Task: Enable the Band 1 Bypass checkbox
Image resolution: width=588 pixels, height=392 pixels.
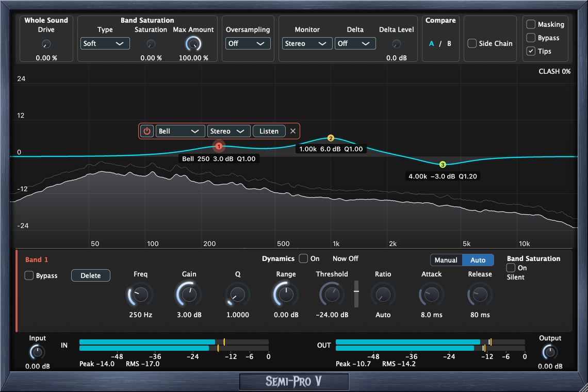Action: pyautogui.click(x=29, y=276)
